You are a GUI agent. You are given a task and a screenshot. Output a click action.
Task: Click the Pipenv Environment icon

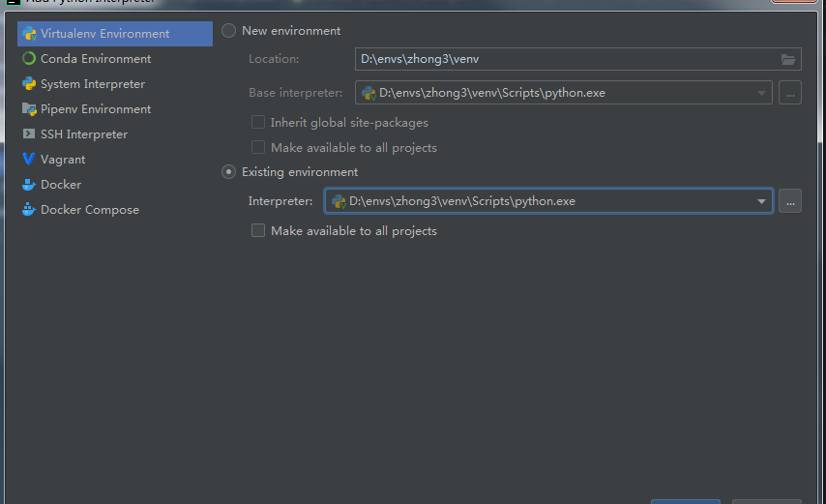[29, 109]
